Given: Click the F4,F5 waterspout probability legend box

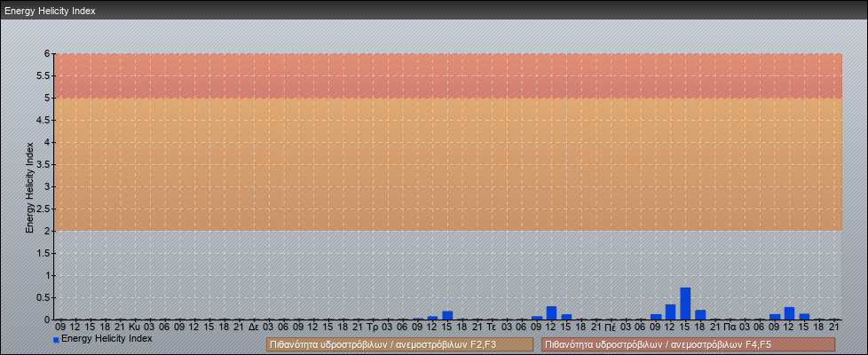Looking at the screenshot, I should coord(688,344).
